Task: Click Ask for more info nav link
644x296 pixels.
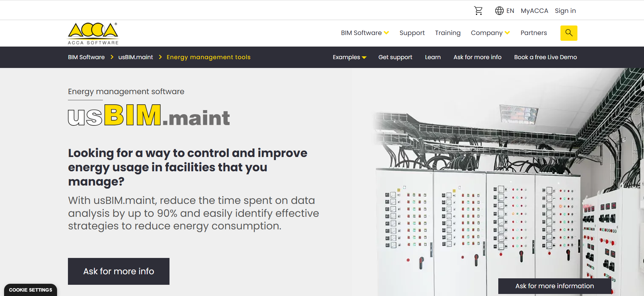Action: tap(477, 57)
